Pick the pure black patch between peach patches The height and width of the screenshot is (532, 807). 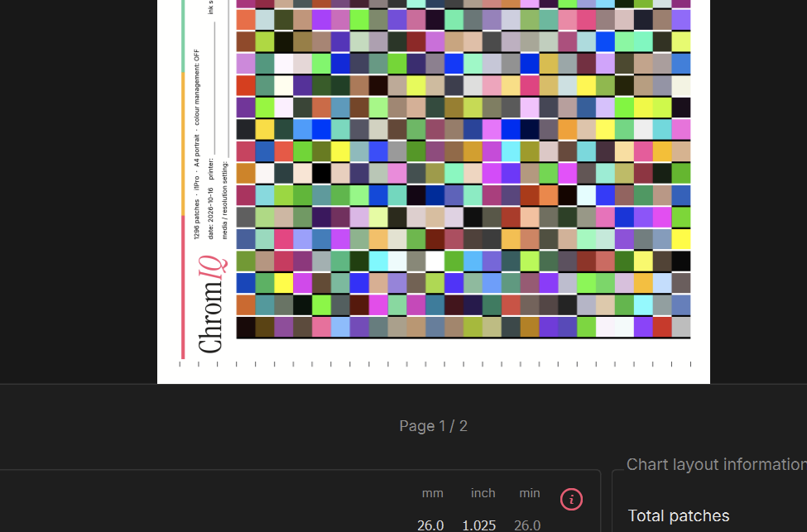point(321,174)
